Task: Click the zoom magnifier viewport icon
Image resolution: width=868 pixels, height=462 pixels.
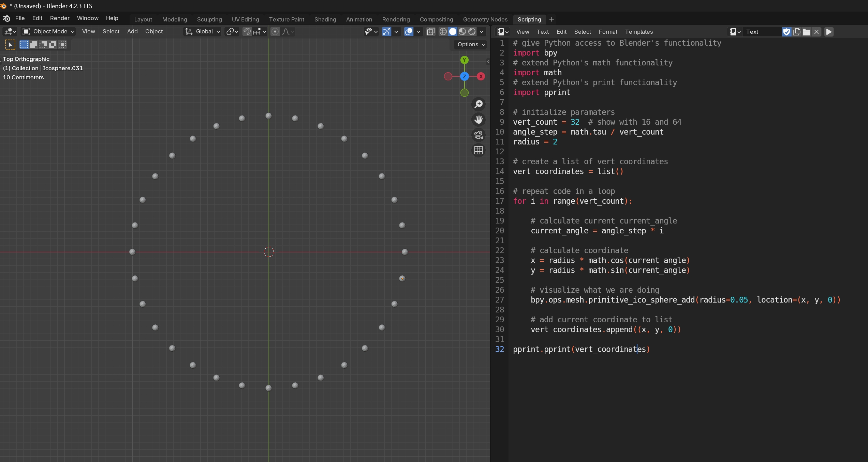Action: coord(479,104)
